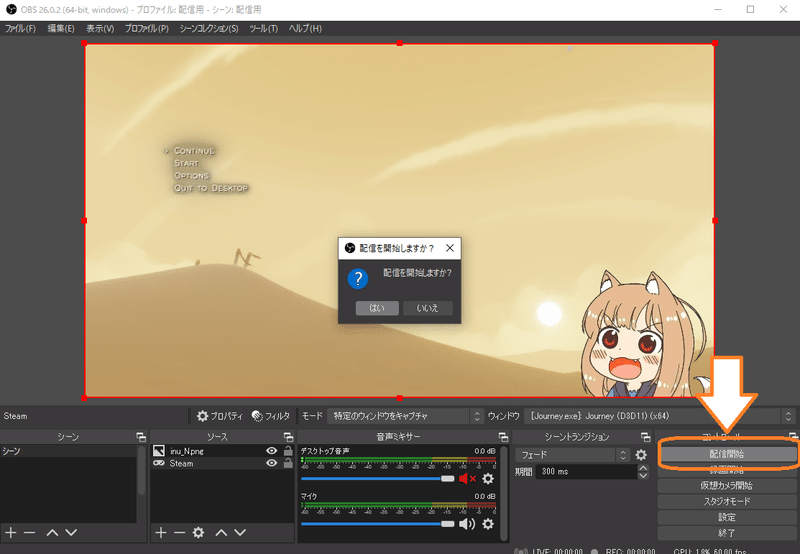Open the ヘルプ(H) menu
This screenshot has width=800, height=554.
click(305, 29)
